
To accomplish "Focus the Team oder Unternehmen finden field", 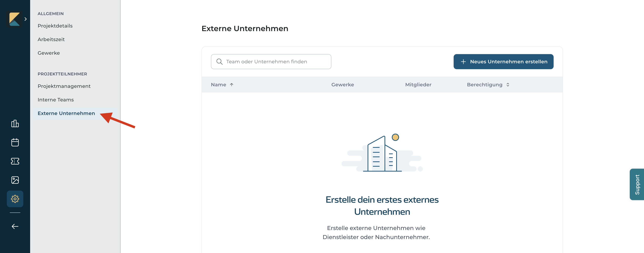I will tap(271, 62).
